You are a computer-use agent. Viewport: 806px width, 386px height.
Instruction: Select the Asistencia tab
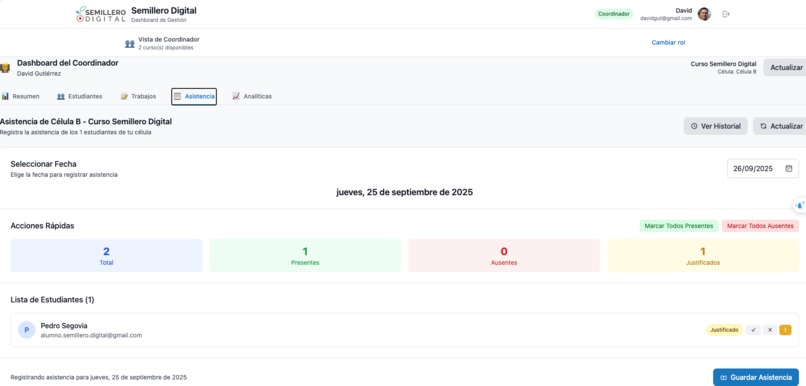point(194,96)
